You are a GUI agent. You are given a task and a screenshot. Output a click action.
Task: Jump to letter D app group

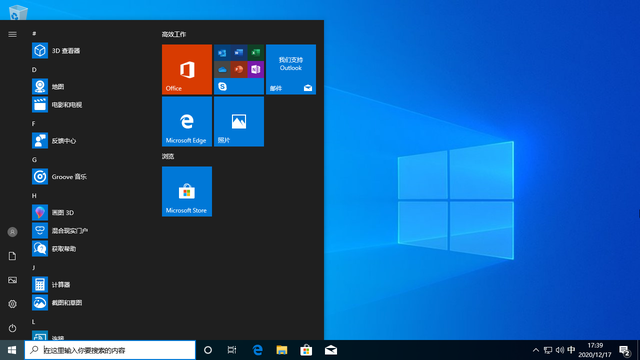pyautogui.click(x=34, y=69)
